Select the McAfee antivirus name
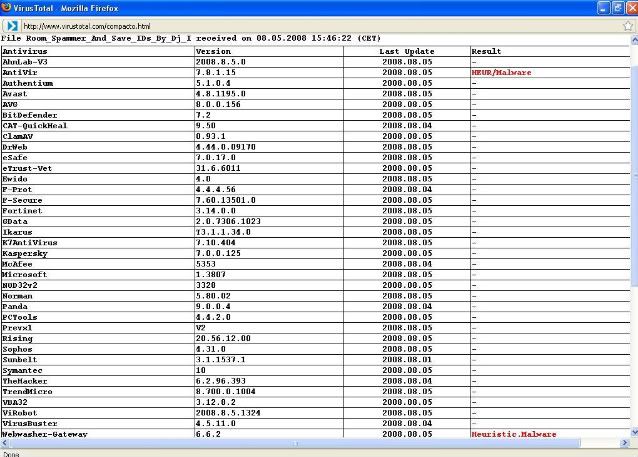 click(x=17, y=264)
